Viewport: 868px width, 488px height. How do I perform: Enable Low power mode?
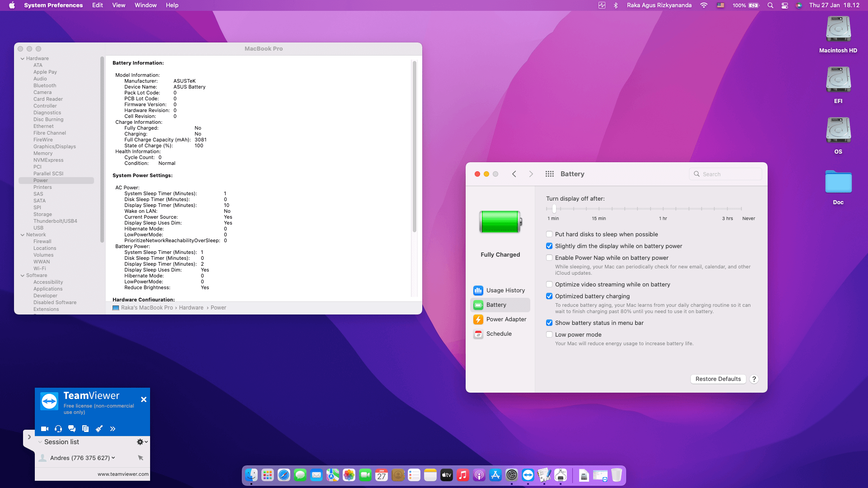pyautogui.click(x=549, y=334)
